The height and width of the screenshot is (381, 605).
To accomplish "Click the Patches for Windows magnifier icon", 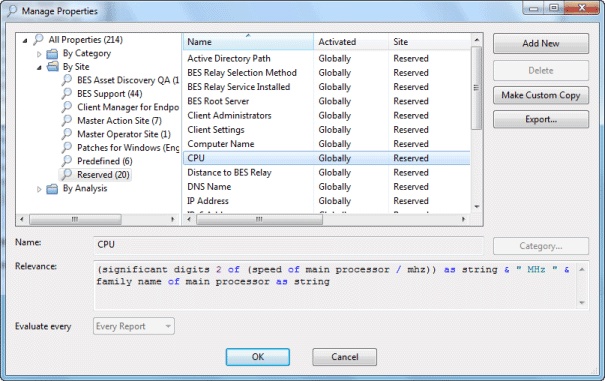I will [x=67, y=147].
